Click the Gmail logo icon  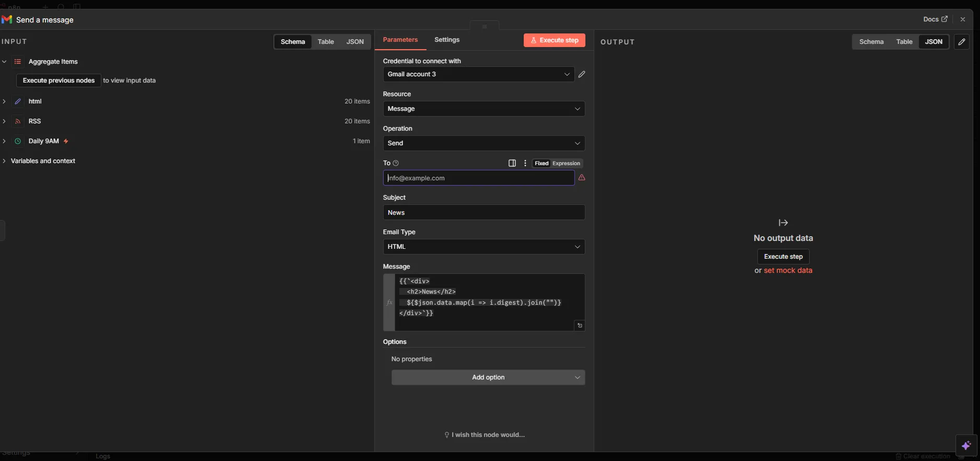tap(7, 19)
